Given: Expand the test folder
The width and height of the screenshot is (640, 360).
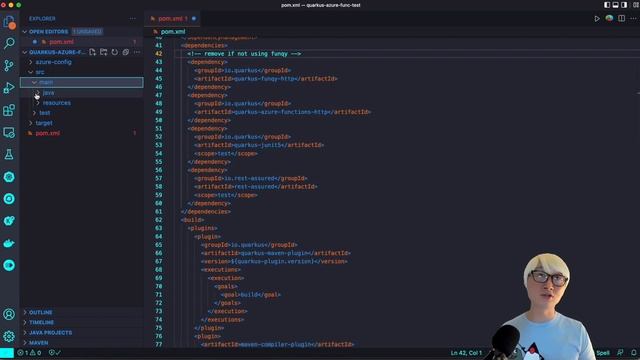Looking at the screenshot, I should (34, 113).
